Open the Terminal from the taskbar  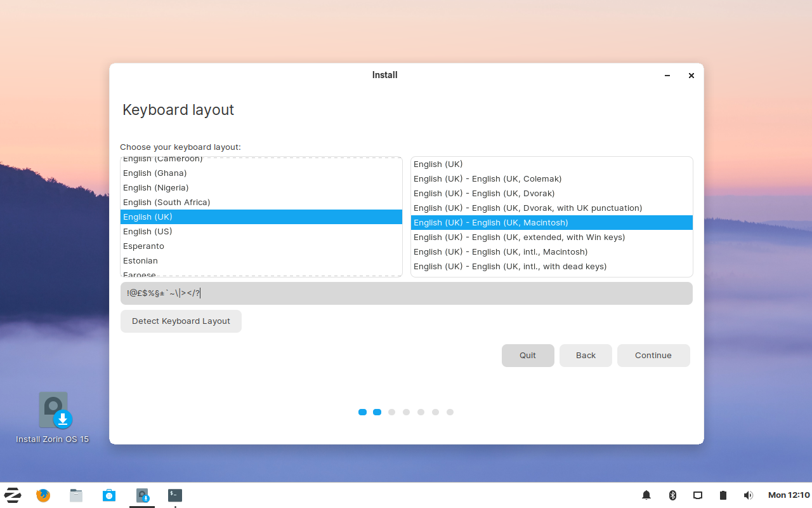175,495
